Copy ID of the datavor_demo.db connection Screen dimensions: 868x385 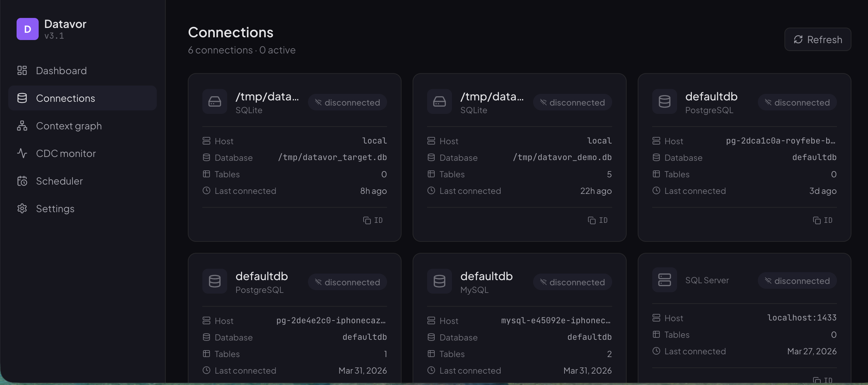pos(598,220)
